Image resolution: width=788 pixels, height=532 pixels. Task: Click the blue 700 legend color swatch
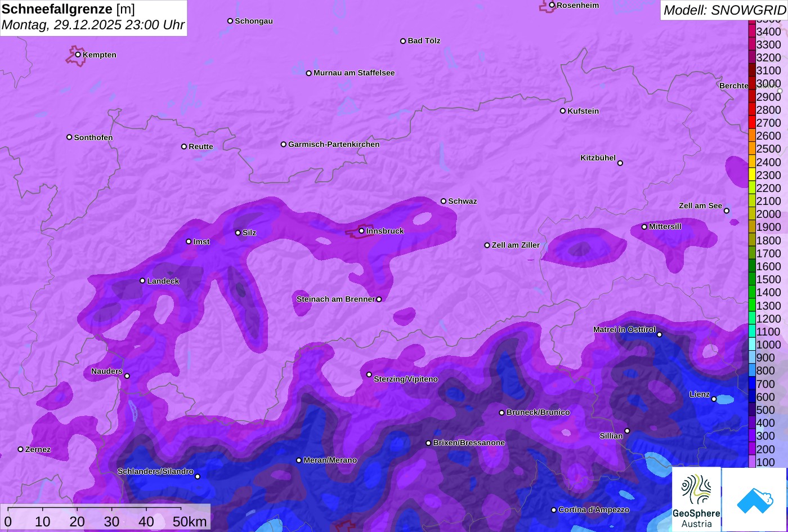tap(752, 384)
